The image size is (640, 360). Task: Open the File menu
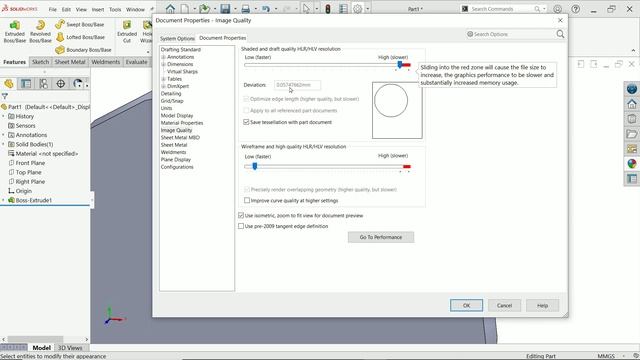coord(53,9)
